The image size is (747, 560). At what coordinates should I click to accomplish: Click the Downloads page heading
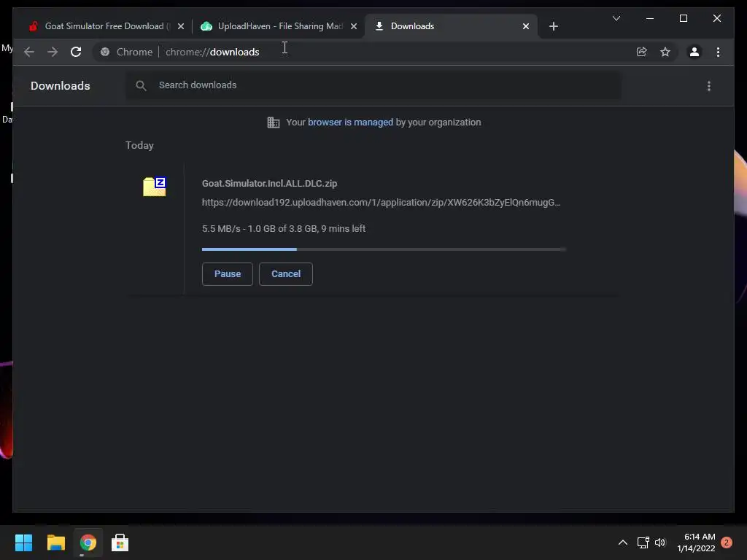pos(60,86)
